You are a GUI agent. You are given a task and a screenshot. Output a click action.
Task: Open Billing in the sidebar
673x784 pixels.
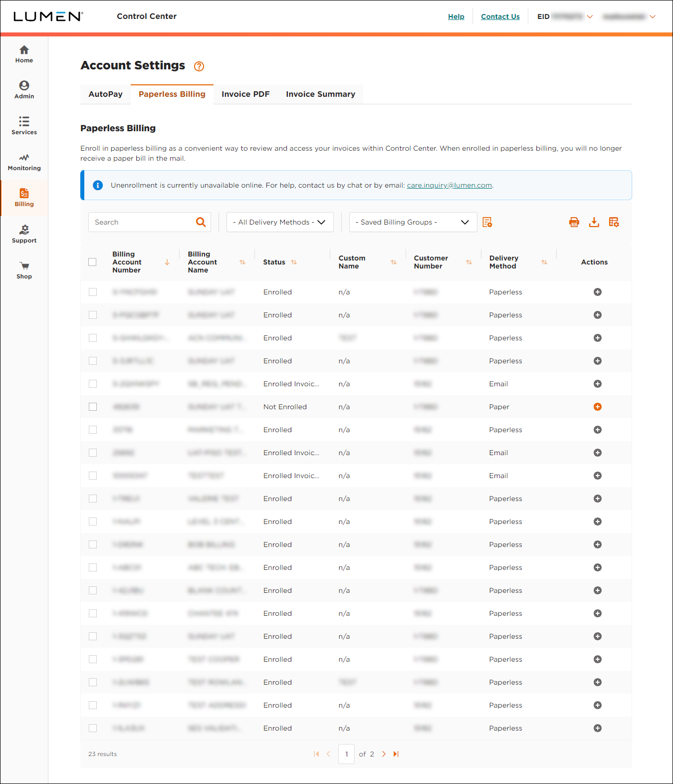pyautogui.click(x=24, y=198)
